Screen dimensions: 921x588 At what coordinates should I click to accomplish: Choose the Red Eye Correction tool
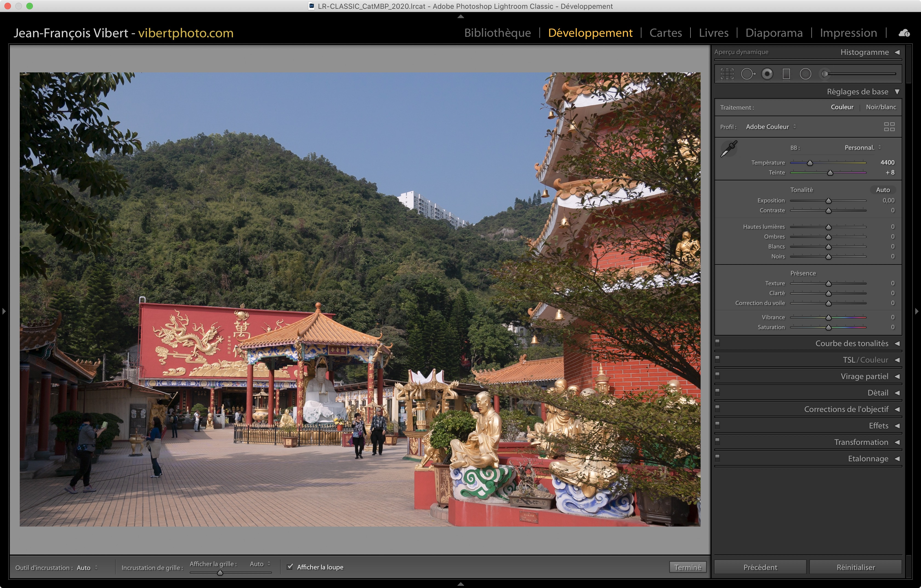[767, 74]
